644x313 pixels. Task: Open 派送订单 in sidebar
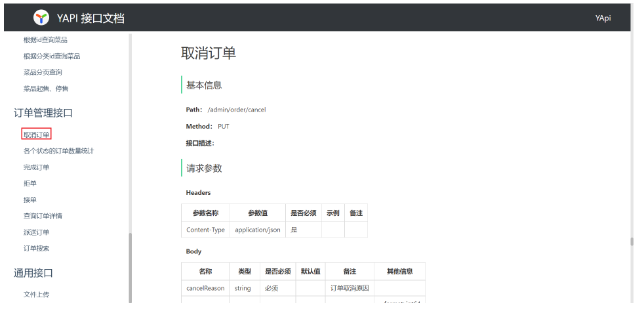[x=36, y=232]
